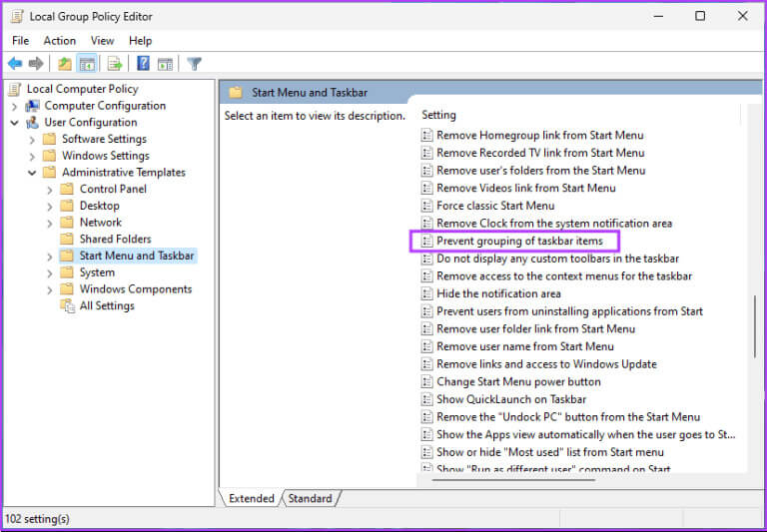Click the policy icon beside Remove user name from Start Menu
The width and height of the screenshot is (767, 532).
point(427,346)
